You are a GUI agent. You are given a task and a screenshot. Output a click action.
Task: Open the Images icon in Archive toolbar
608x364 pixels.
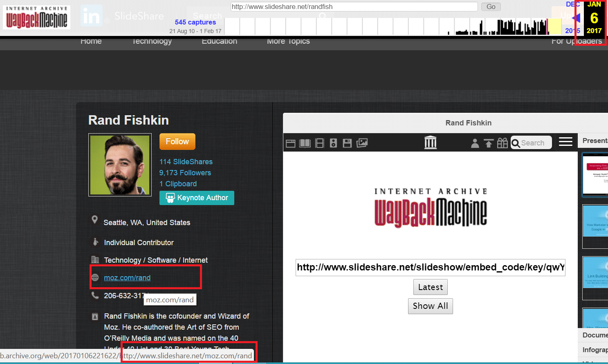[362, 143]
